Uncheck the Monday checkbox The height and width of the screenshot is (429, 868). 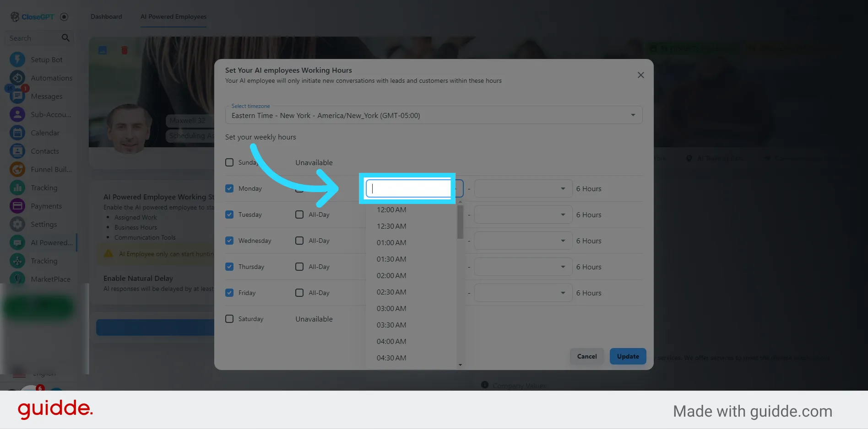click(x=229, y=188)
